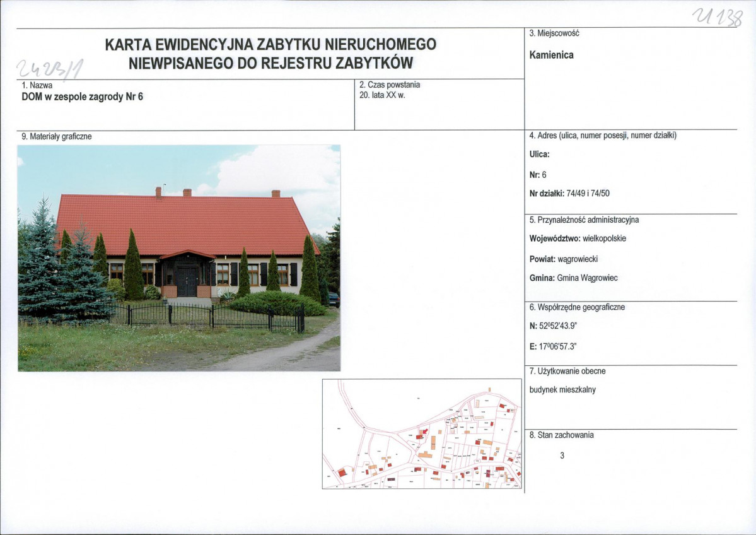Click the handwritten number at top right corner
The width and height of the screenshot is (756, 535).
[718, 18]
